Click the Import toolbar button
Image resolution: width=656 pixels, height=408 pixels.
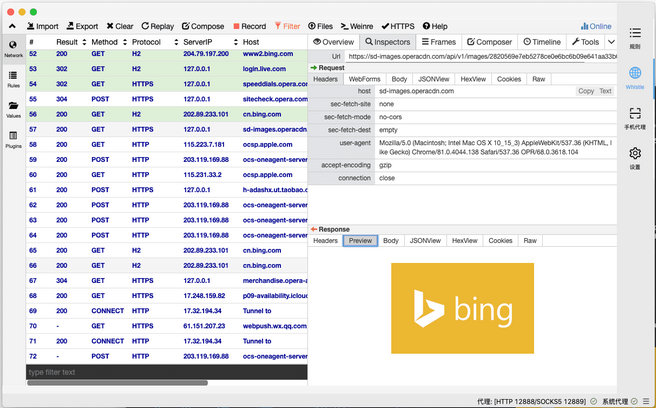[43, 26]
